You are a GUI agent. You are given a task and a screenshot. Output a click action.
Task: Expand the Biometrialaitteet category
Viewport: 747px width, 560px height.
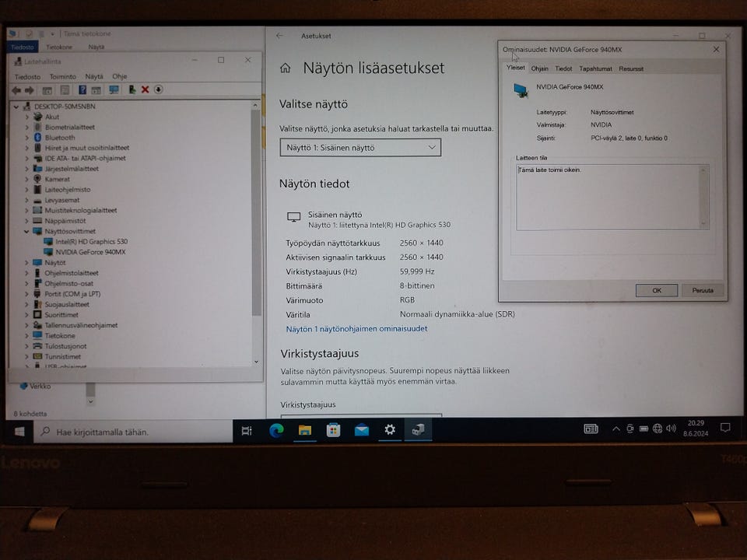26,127
